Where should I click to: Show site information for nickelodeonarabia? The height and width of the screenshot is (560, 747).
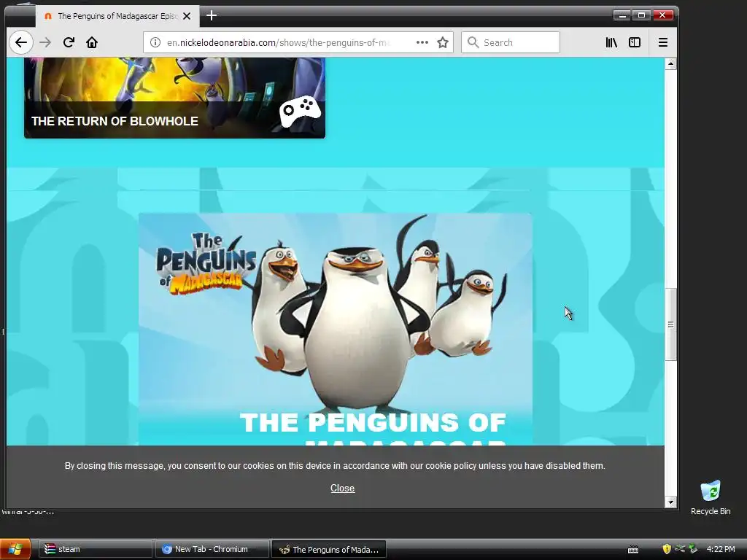pos(155,42)
